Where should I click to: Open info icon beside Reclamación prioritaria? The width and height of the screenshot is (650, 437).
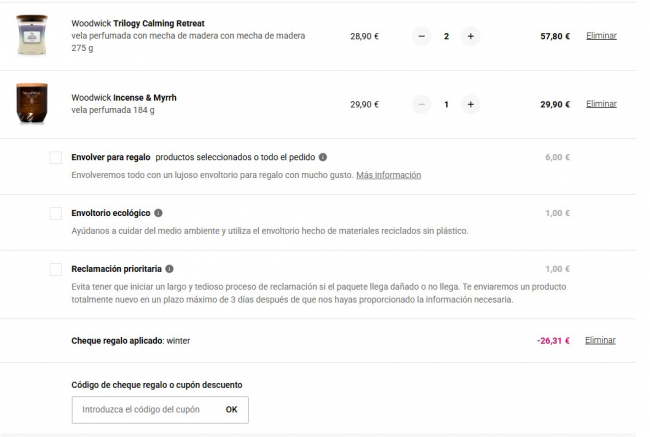tap(170, 269)
